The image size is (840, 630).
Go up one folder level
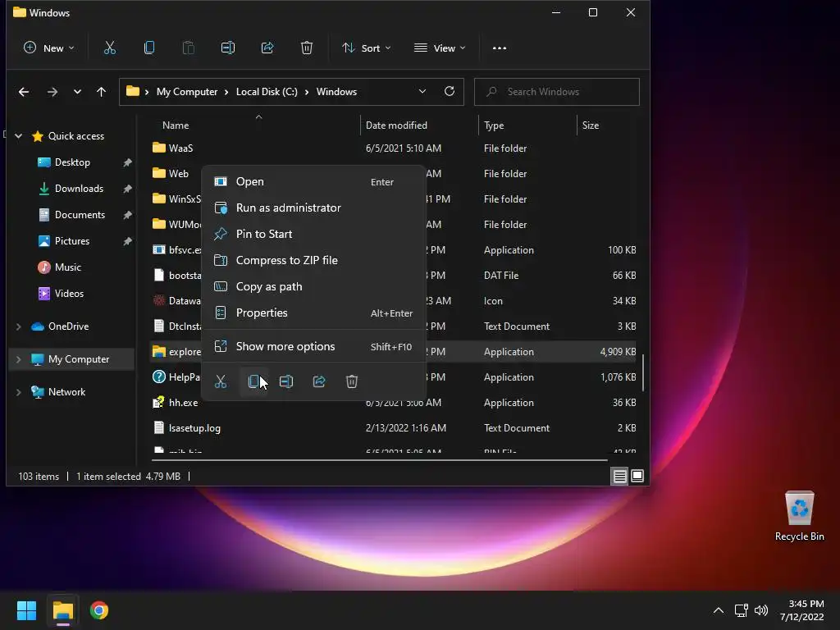(x=101, y=92)
